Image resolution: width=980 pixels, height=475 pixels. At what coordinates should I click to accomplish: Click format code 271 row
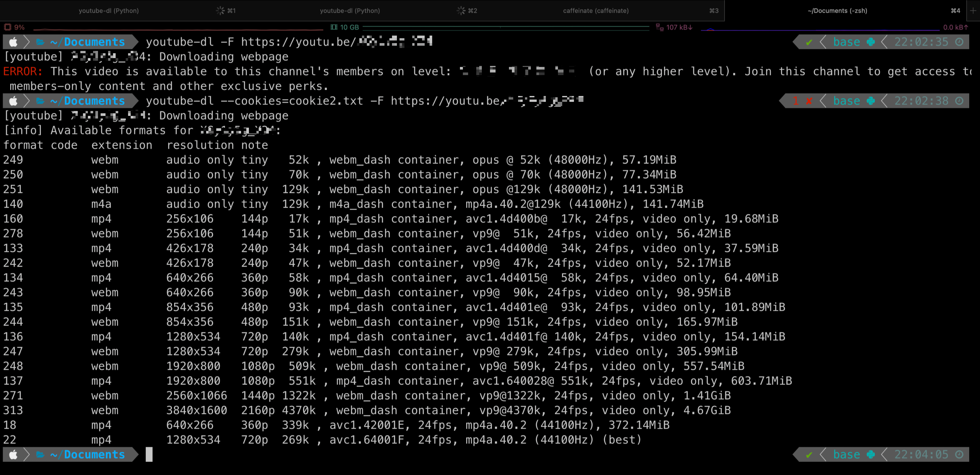point(367,396)
